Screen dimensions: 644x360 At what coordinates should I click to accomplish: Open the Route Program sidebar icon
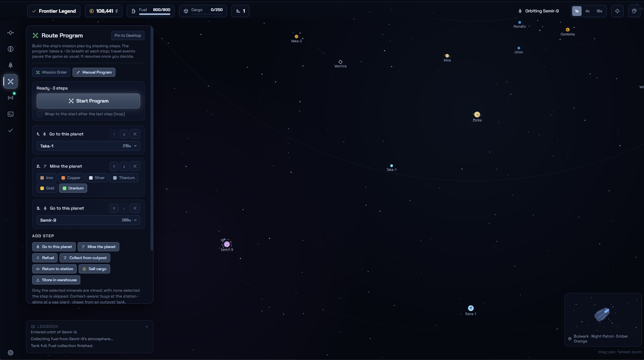point(10,81)
